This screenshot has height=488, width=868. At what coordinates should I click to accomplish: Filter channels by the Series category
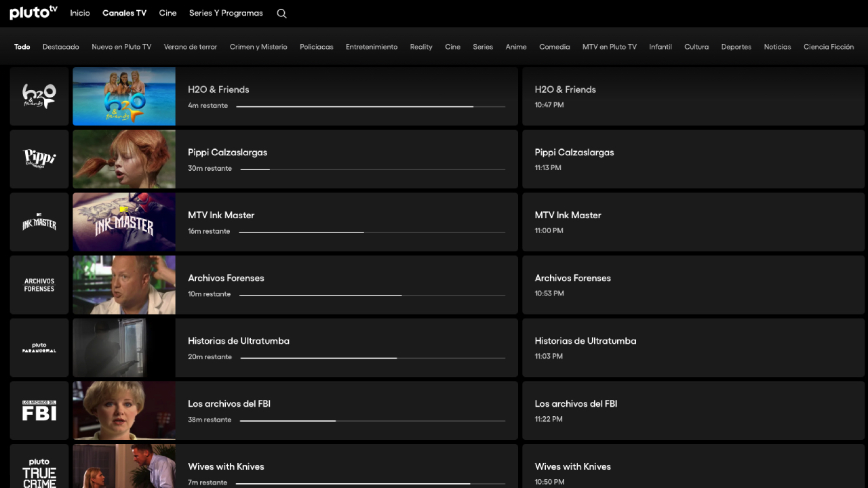click(x=483, y=47)
